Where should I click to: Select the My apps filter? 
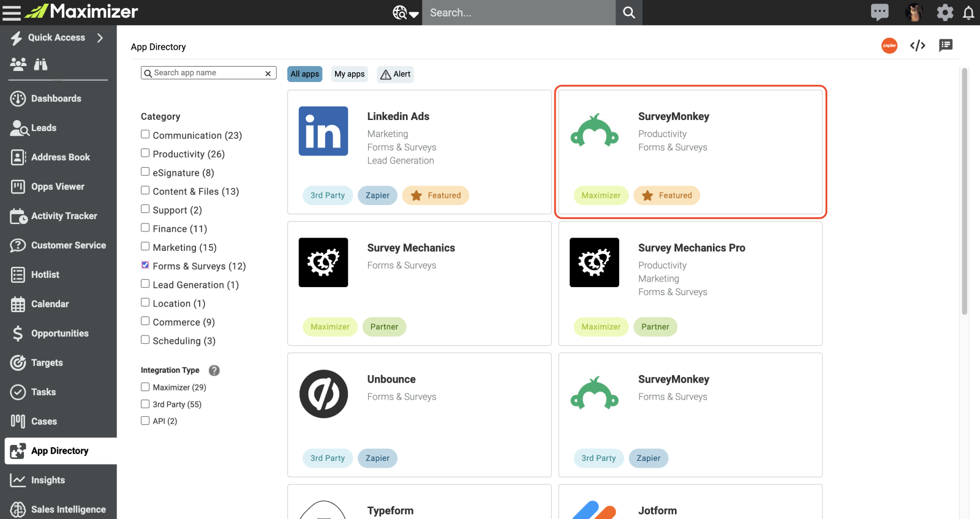tap(350, 74)
